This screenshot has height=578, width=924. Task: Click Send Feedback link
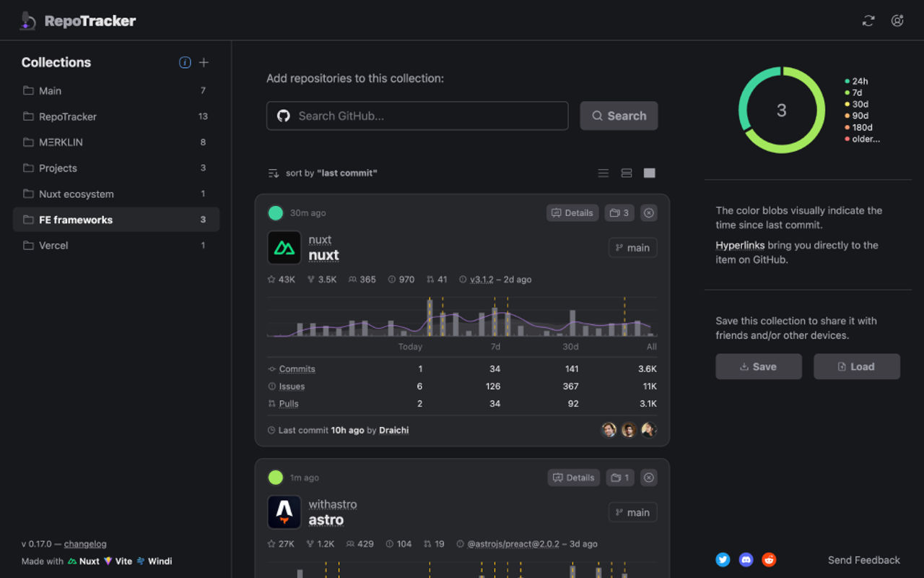[x=864, y=560]
